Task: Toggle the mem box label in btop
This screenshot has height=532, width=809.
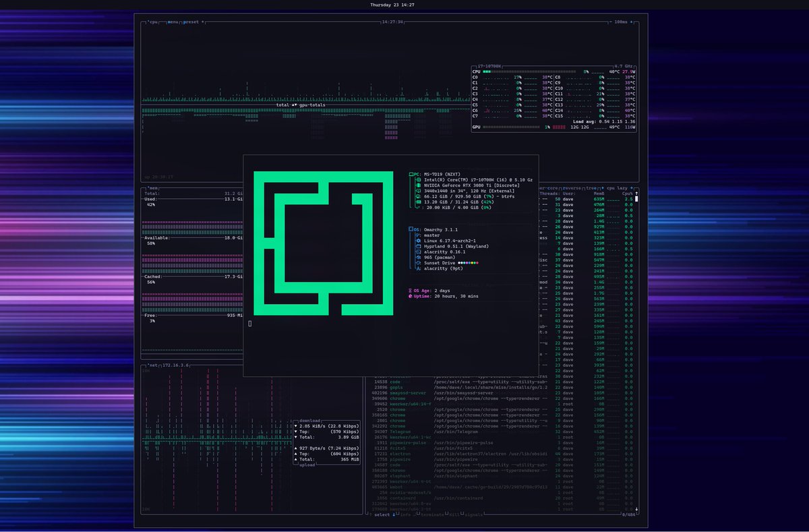Action: (153, 187)
